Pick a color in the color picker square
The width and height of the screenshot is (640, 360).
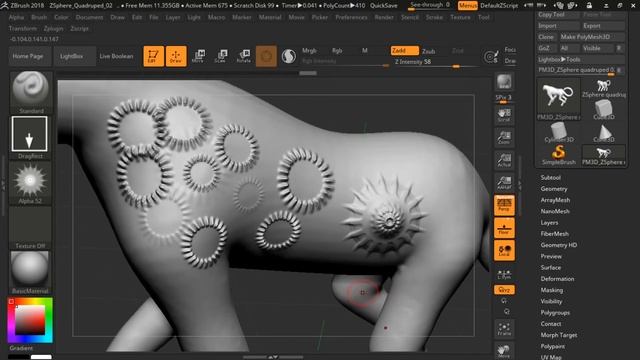[30, 320]
